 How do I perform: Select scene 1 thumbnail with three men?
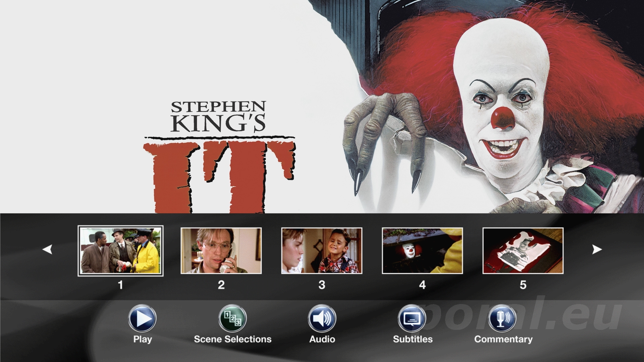click(x=120, y=251)
